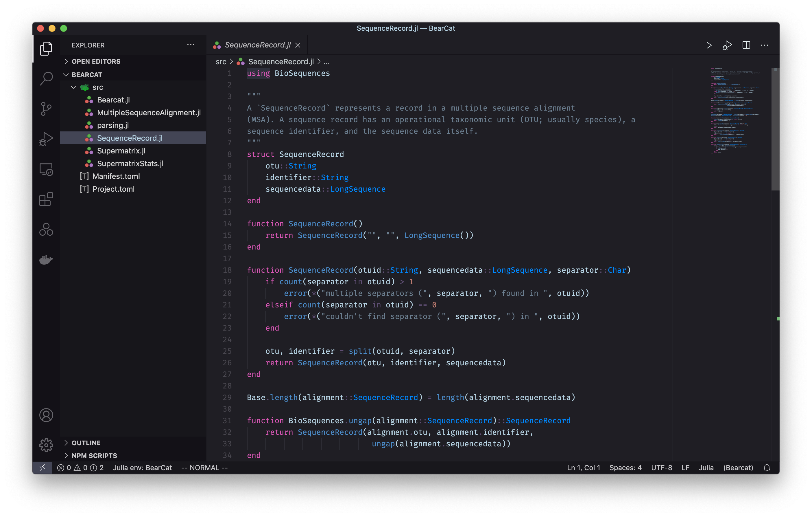Image resolution: width=812 pixels, height=517 pixels.
Task: Select the SequenceRecord.jl editor tab
Action: 257,45
